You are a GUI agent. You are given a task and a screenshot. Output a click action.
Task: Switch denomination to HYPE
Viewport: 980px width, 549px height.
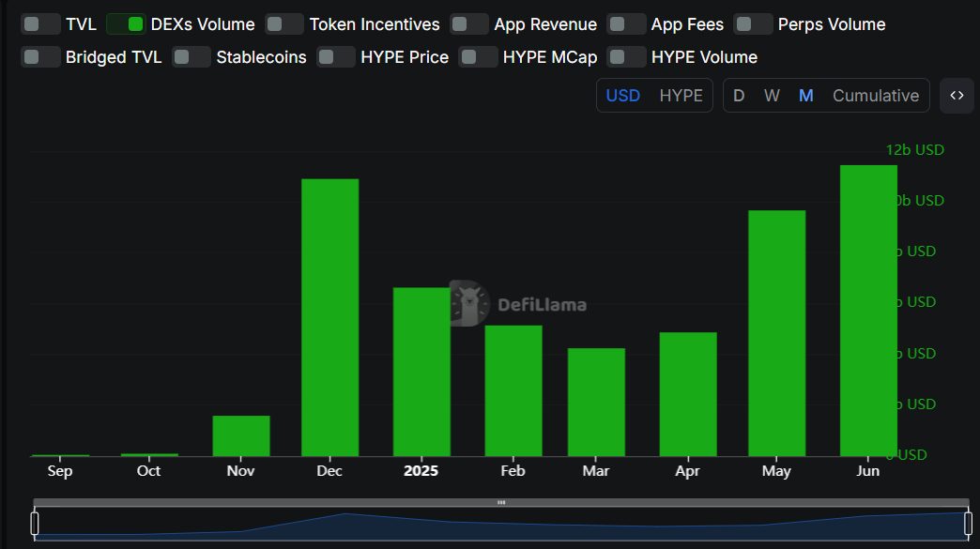[x=681, y=96]
